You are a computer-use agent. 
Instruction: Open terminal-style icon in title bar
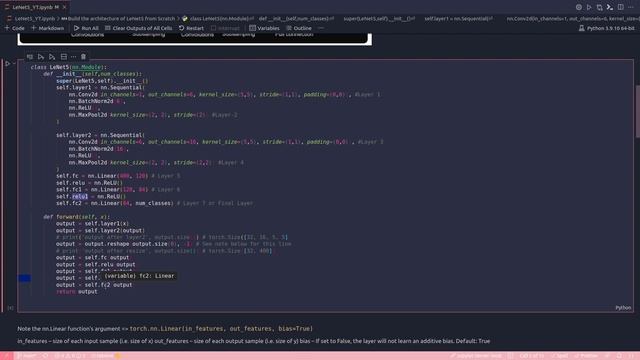click(x=610, y=7)
